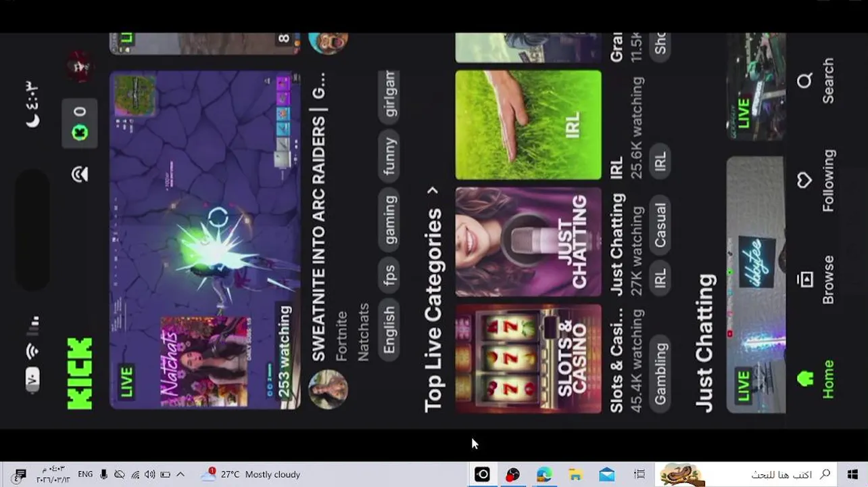Open the Following tab with heart icon
Image resolution: width=868 pixels, height=487 pixels.
click(x=804, y=181)
